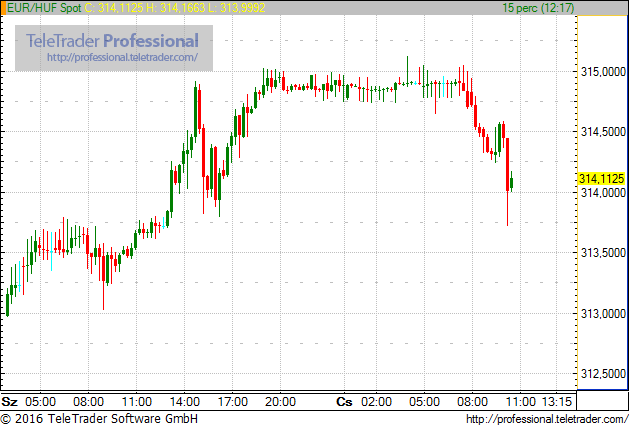Click the EUR/HUF Spot chart title

(x=45, y=8)
